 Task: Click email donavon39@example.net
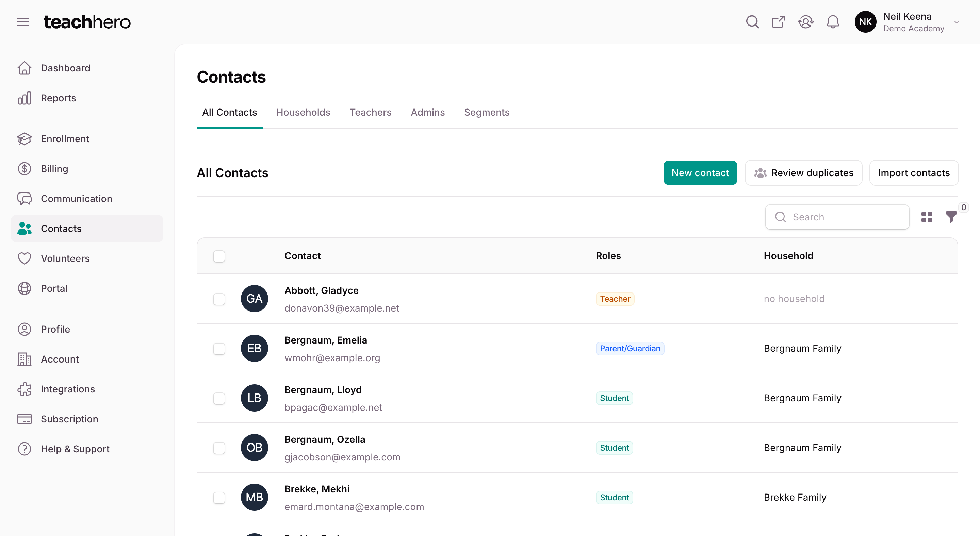342,308
